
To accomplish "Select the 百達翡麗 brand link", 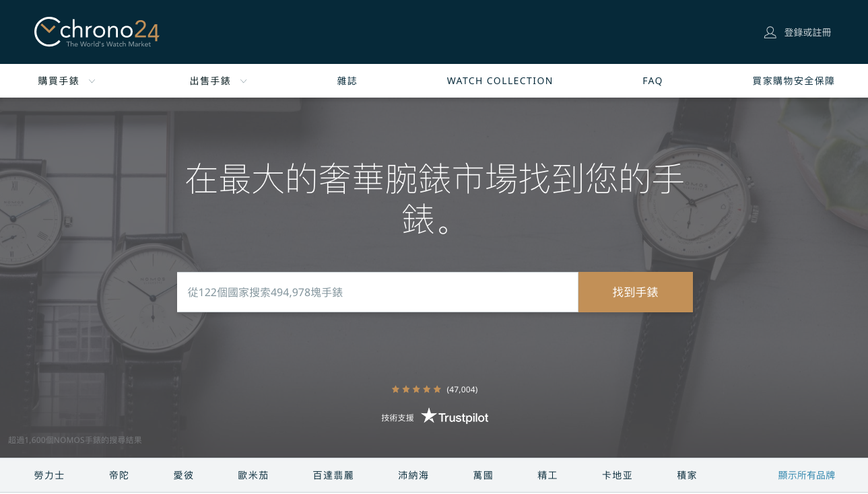I will point(333,475).
